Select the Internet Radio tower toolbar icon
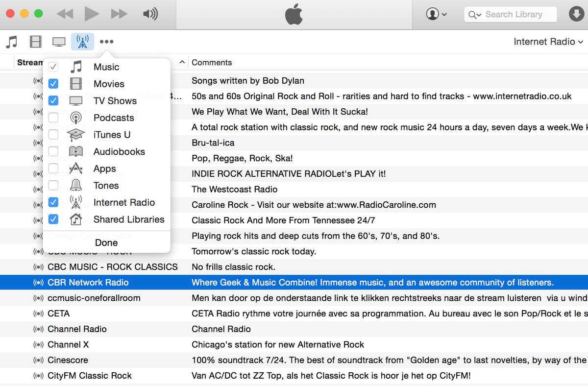Image resolution: width=588 pixels, height=386 pixels. (82, 42)
